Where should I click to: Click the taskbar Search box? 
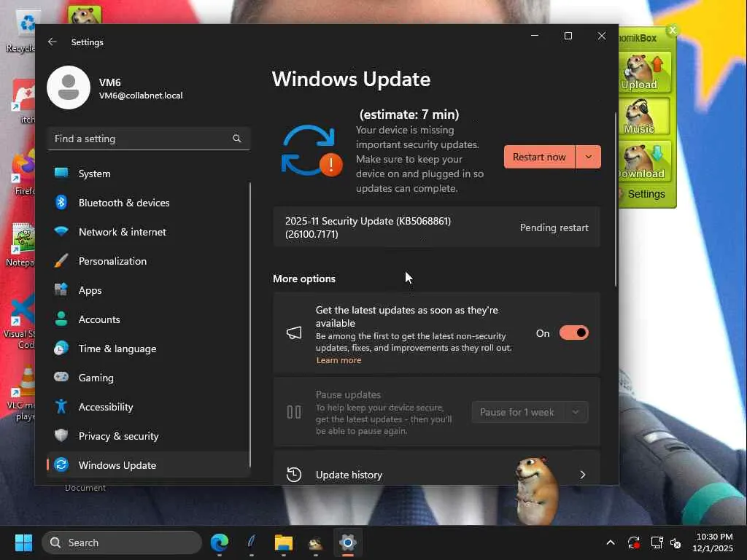tap(122, 542)
